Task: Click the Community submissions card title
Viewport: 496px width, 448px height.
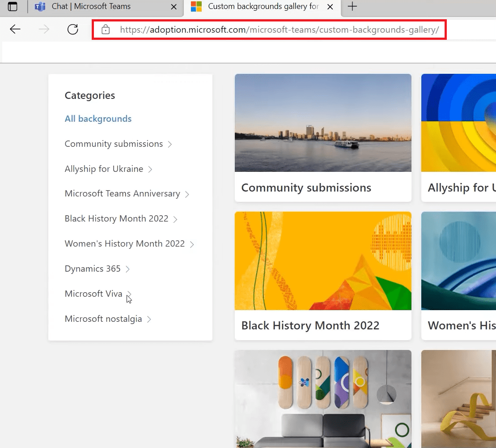Action: click(x=306, y=188)
